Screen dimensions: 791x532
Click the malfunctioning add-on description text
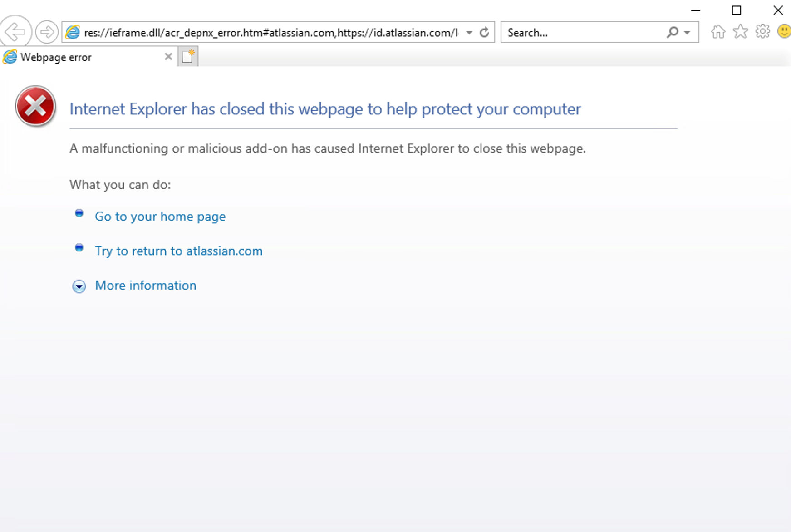[x=328, y=148]
